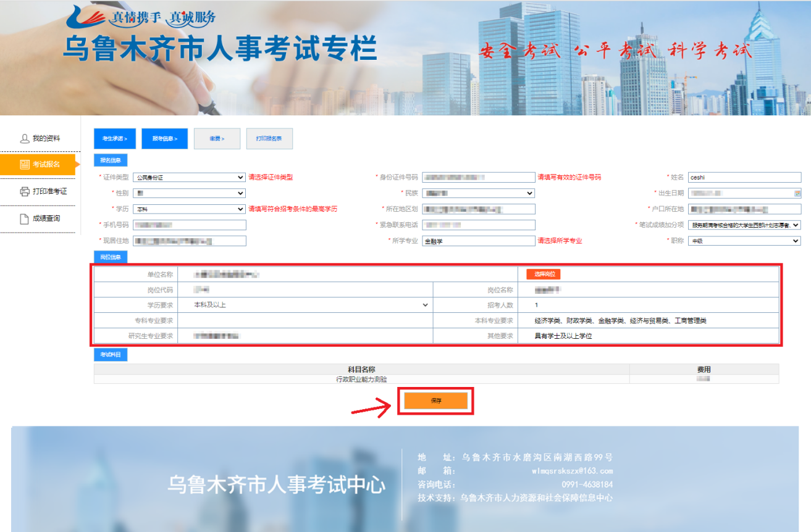Click the 所学专业 field showing 金融学
811x532 pixels.
tap(479, 241)
